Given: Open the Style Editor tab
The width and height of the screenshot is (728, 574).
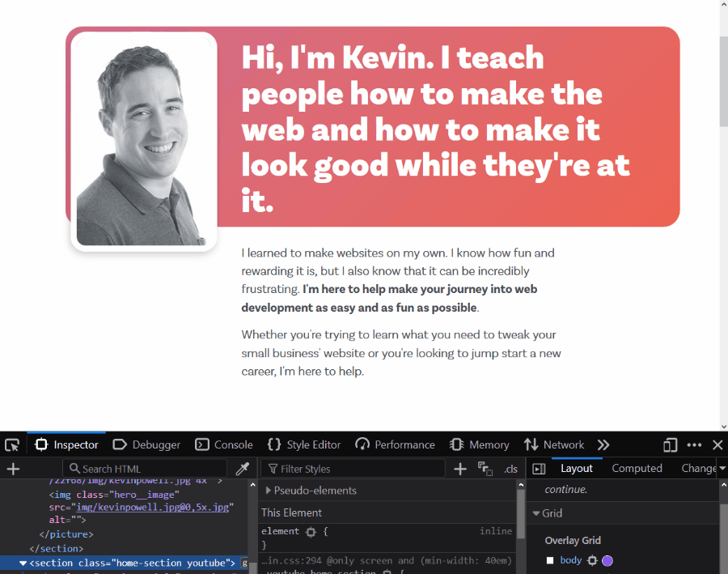Looking at the screenshot, I should point(304,444).
